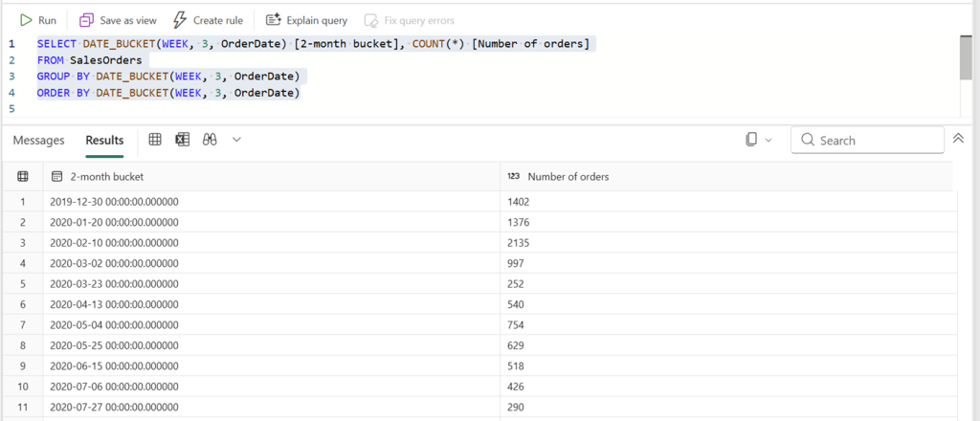Click the query editor vertical scrollbar

click(x=966, y=57)
